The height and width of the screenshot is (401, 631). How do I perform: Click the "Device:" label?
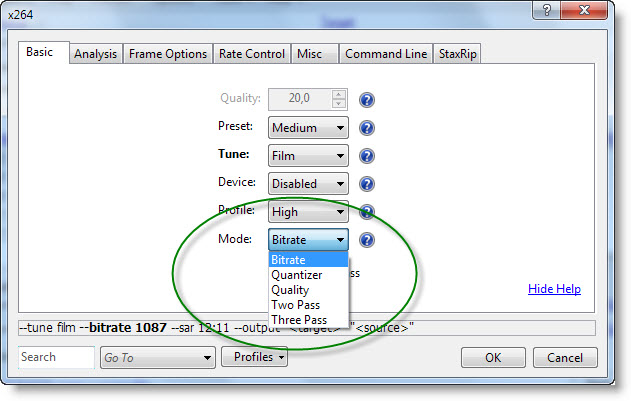coord(237,182)
